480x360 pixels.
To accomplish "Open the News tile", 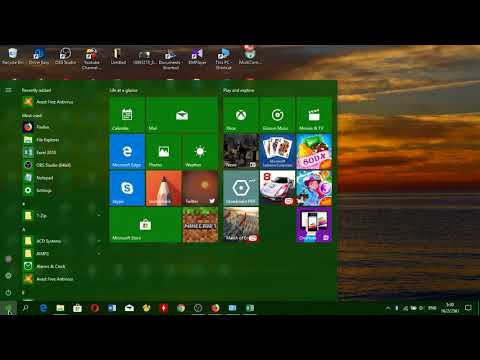I will pyautogui.click(x=241, y=152).
